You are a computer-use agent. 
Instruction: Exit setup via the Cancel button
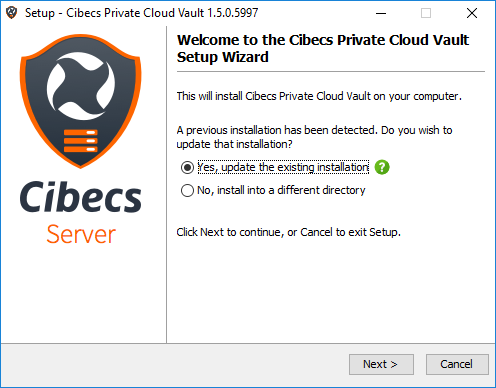click(457, 364)
